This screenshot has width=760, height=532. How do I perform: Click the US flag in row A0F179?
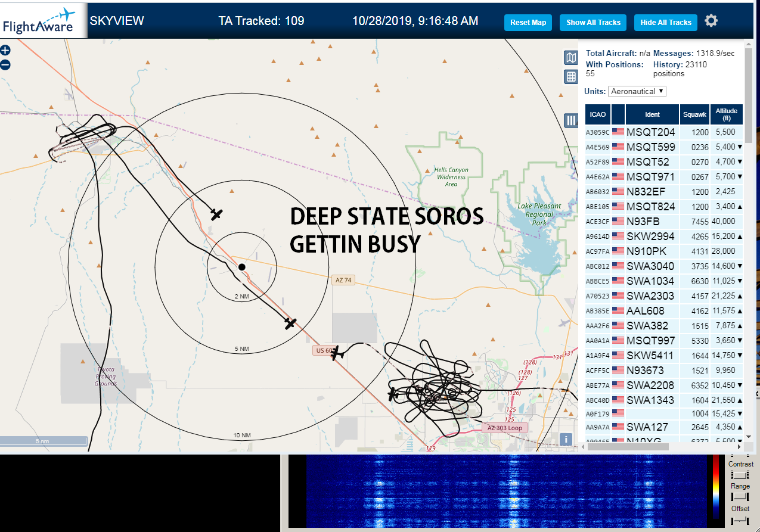(x=618, y=412)
